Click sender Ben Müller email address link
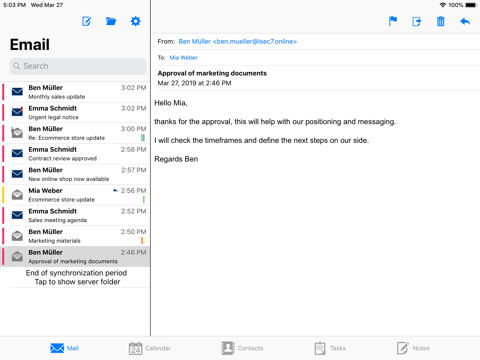Viewport: 480px width, 360px height. tap(237, 42)
